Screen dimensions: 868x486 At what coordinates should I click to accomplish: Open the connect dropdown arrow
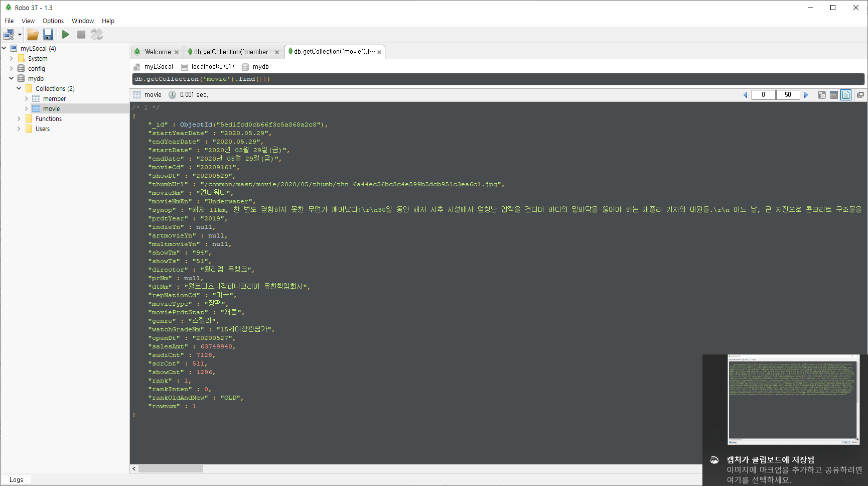click(20, 35)
